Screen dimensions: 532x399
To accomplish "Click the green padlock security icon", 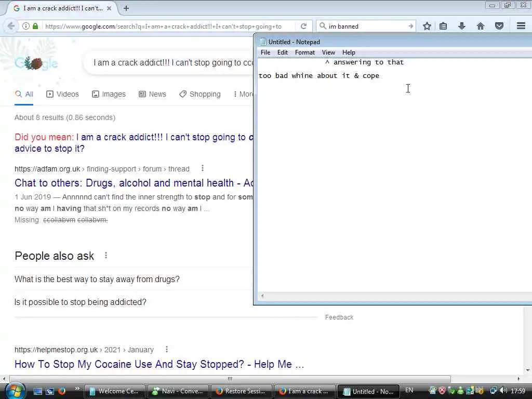I will (35, 26).
